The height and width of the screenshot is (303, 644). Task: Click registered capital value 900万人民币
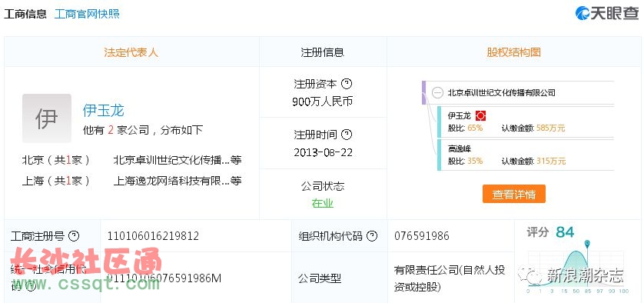[323, 102]
